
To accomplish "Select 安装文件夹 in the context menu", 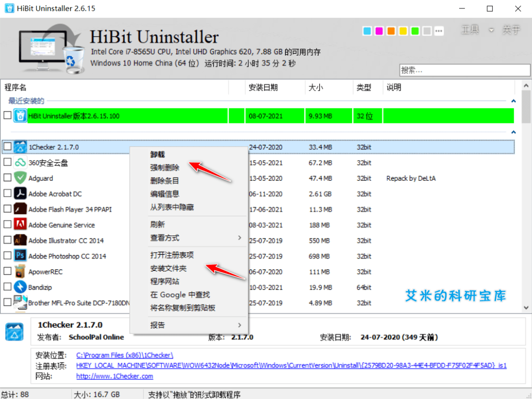I will tap(168, 268).
